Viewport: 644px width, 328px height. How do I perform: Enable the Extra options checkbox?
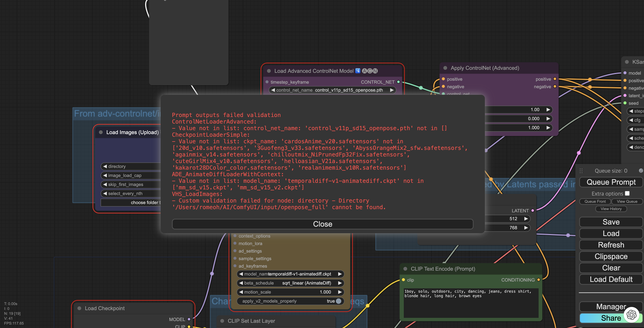pyautogui.click(x=627, y=194)
